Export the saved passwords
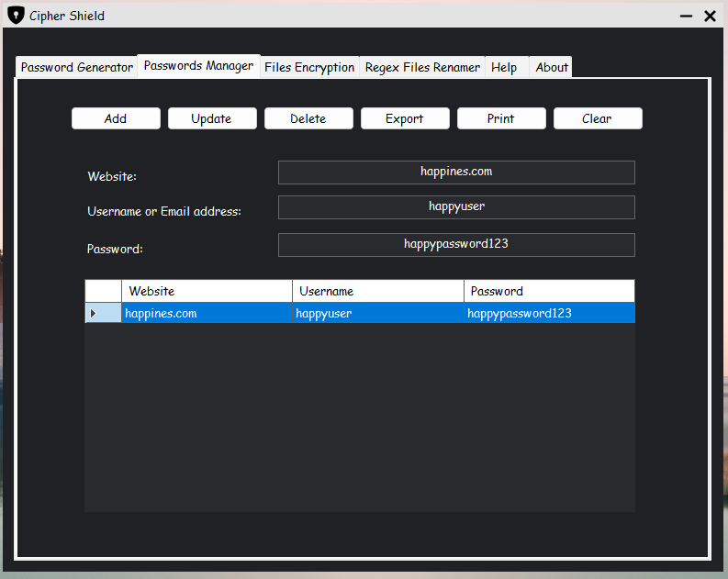The image size is (728, 579). (405, 118)
